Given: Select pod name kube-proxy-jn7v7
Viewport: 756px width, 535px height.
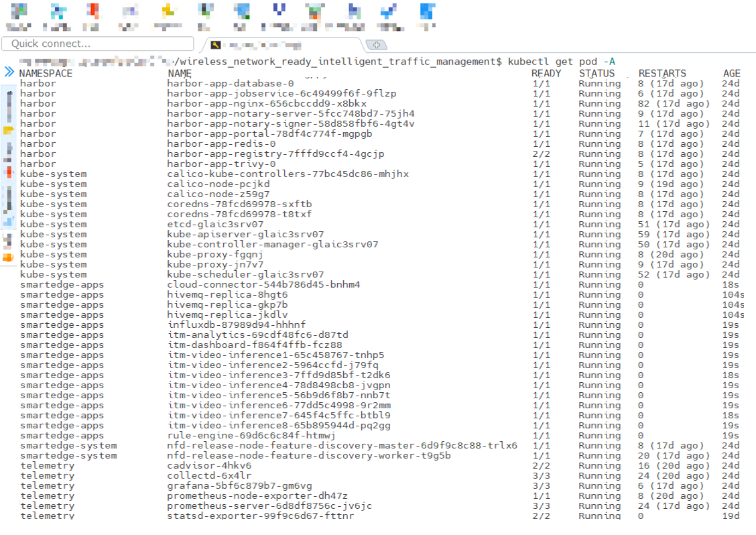Looking at the screenshot, I should (x=216, y=265).
